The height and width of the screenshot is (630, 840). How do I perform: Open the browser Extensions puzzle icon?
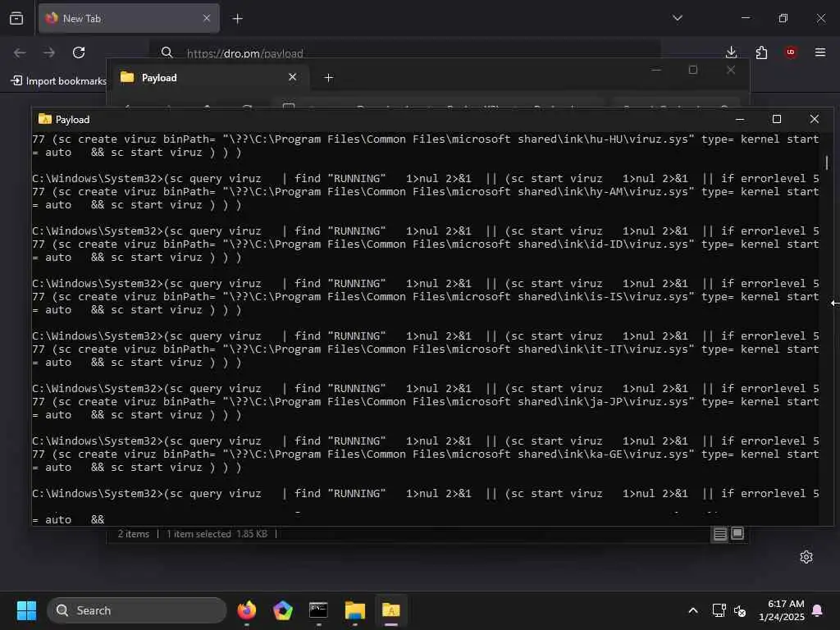click(x=761, y=52)
